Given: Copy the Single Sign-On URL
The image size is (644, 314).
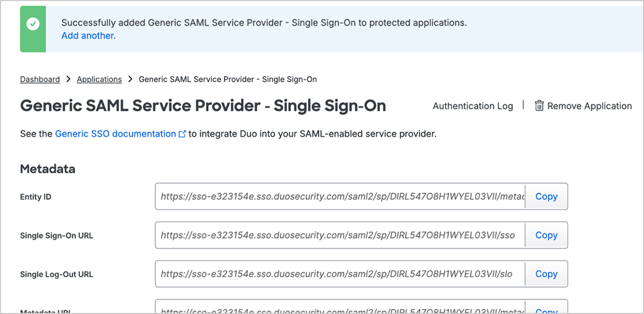Looking at the screenshot, I should coord(546,235).
